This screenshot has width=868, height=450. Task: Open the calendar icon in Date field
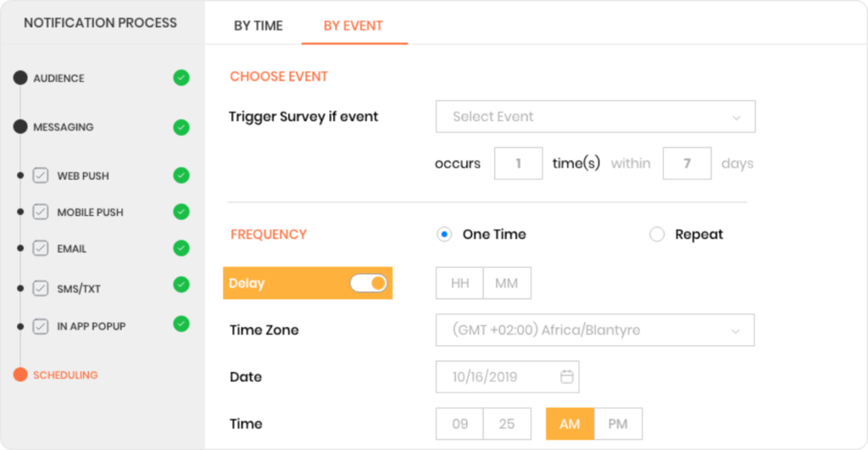click(567, 376)
